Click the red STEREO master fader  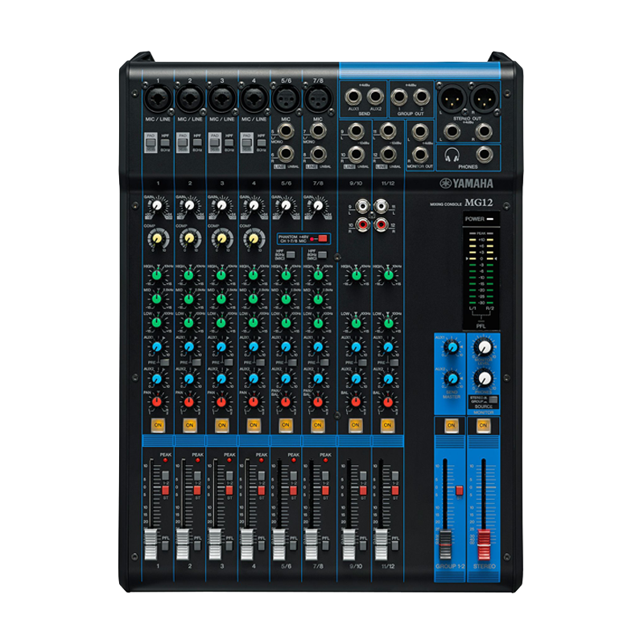(484, 545)
